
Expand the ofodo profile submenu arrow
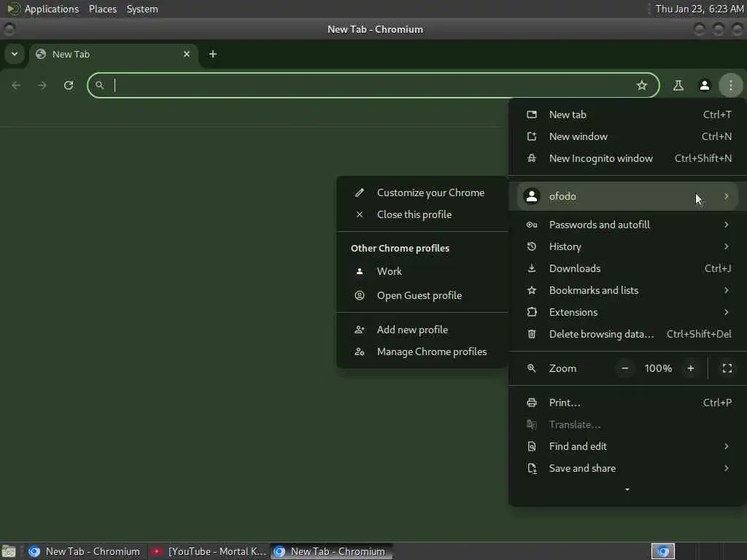pyautogui.click(x=726, y=196)
